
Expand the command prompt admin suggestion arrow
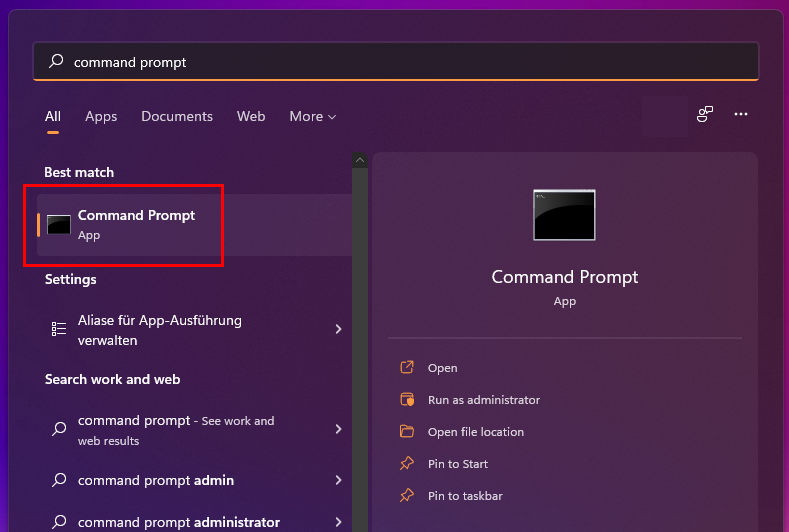point(339,480)
